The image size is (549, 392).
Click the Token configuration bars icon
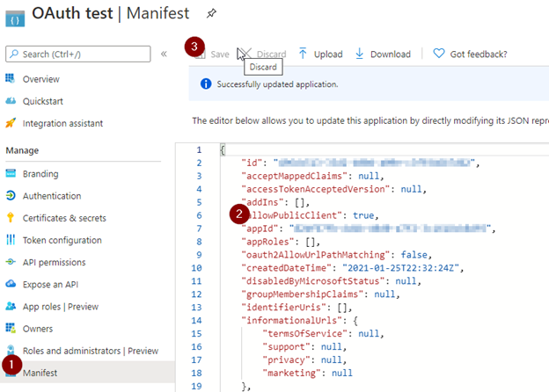click(11, 240)
